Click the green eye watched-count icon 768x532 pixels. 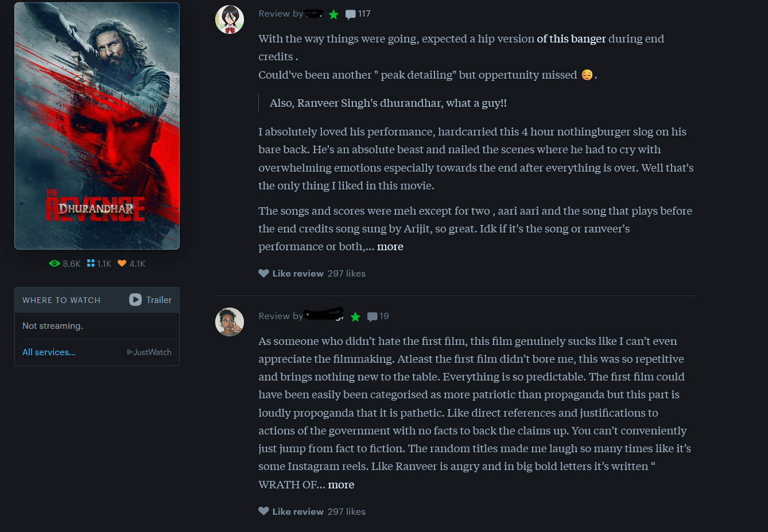click(x=55, y=263)
